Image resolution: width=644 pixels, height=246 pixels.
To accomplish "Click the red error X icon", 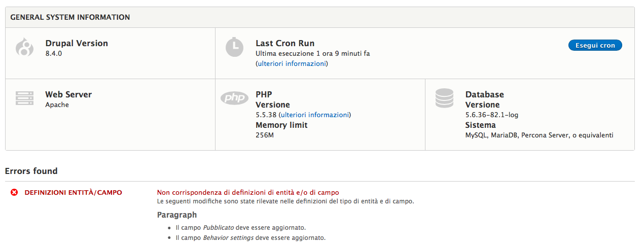I will pyautogui.click(x=14, y=192).
